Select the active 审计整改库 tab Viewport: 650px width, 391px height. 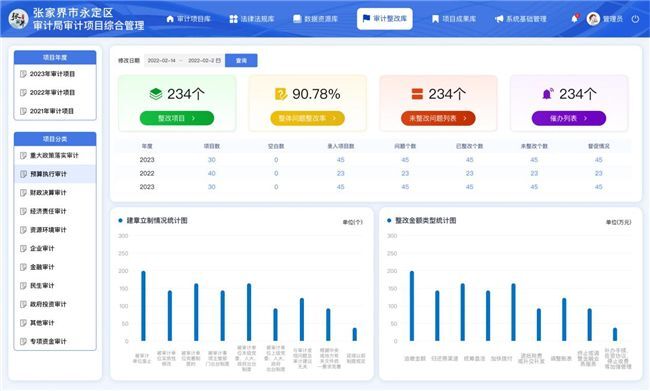385,19
